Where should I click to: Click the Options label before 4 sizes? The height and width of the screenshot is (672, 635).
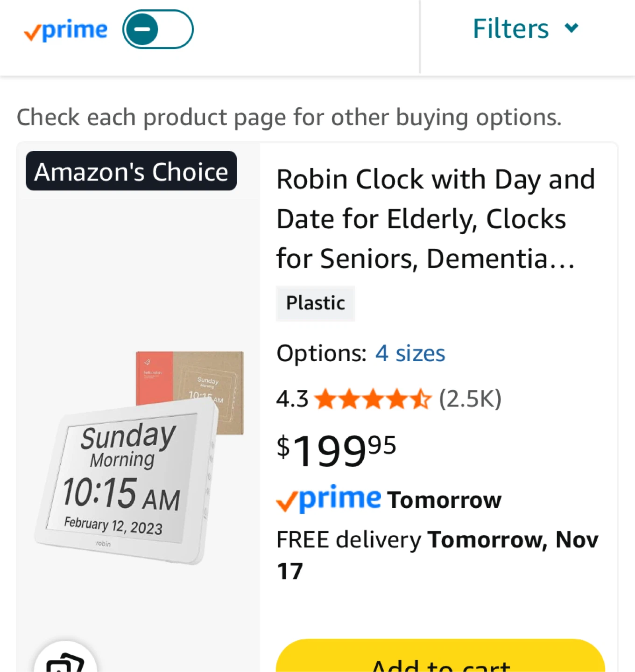point(321,353)
